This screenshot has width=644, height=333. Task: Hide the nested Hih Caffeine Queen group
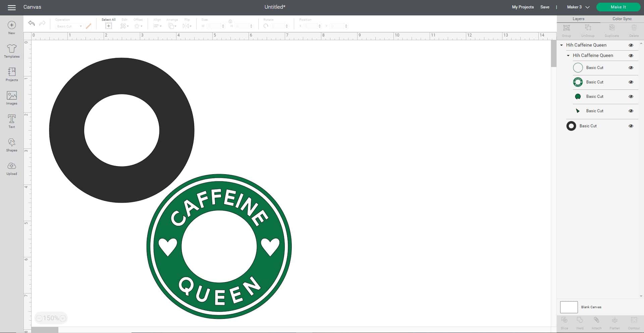click(x=631, y=56)
